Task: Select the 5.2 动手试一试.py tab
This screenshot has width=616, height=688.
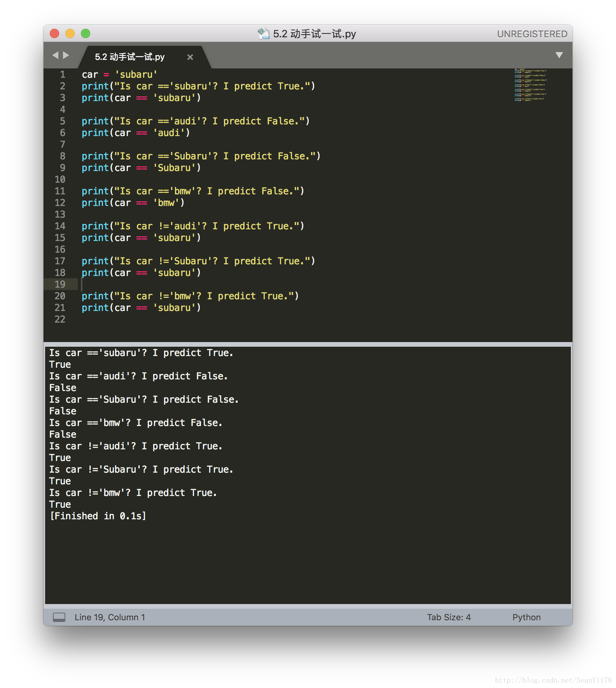Action: click(x=130, y=57)
